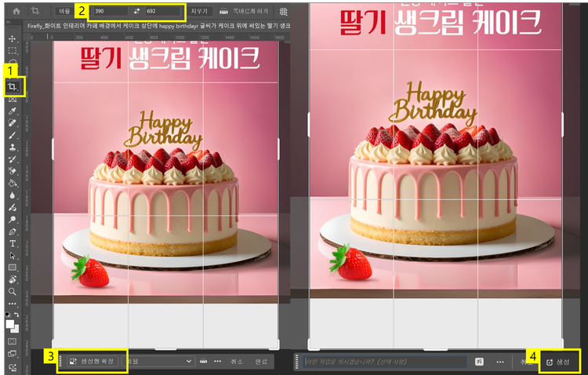Change the screen mode icon

pyautogui.click(x=13, y=353)
